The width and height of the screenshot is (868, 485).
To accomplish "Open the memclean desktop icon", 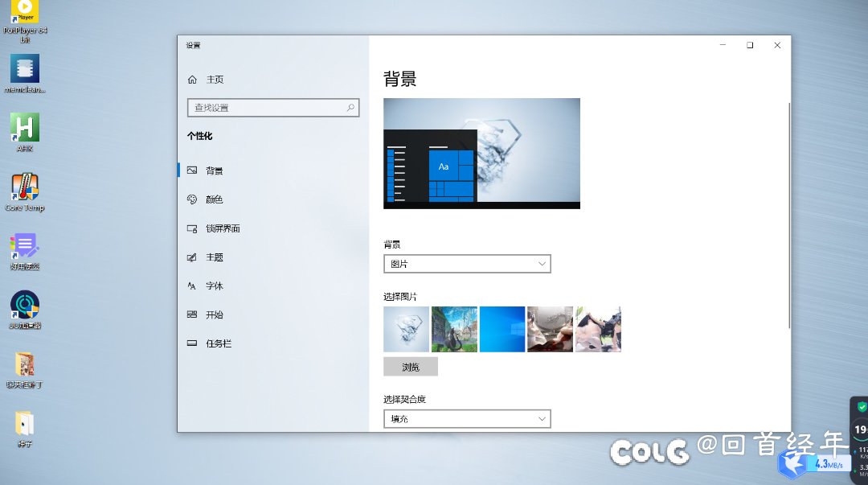I will point(25,69).
